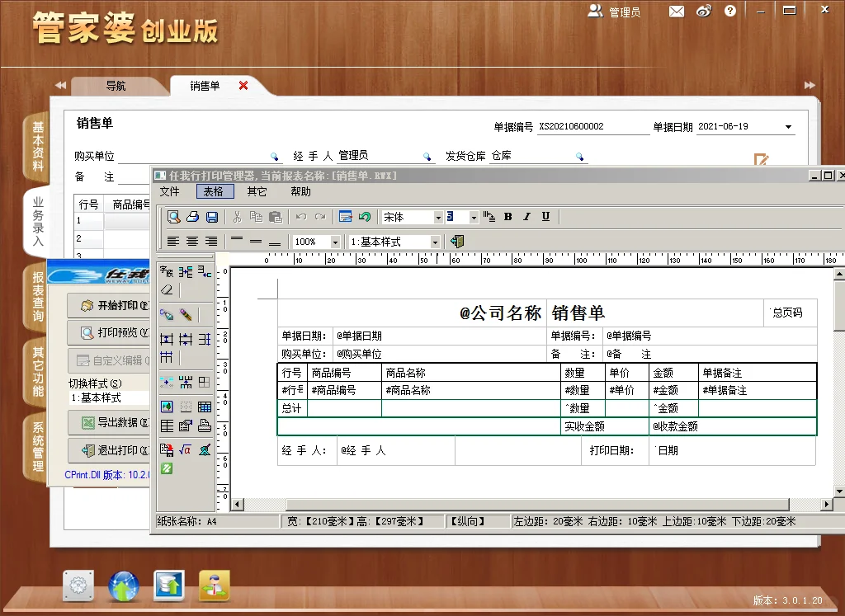Screen dimensions: 845x616
Task: Click the scissors cut icon
Action: point(237,216)
